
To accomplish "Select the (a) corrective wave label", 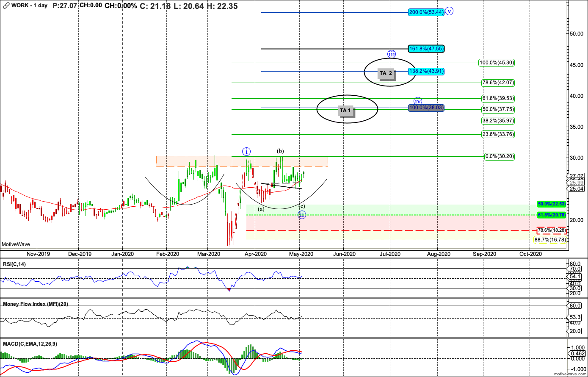I will pos(261,209).
